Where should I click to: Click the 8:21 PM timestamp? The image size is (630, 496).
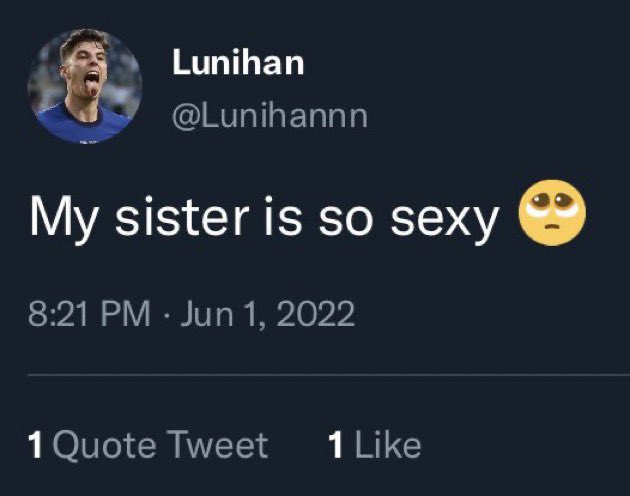click(89, 314)
